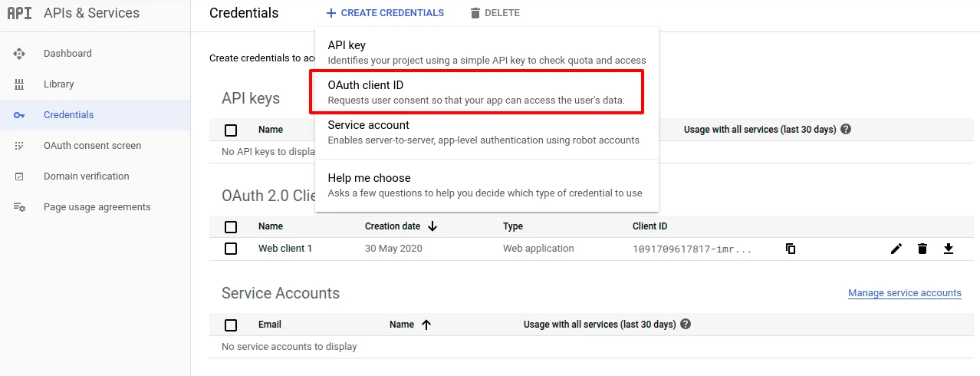Click help icon next to API keys usage

846,130
